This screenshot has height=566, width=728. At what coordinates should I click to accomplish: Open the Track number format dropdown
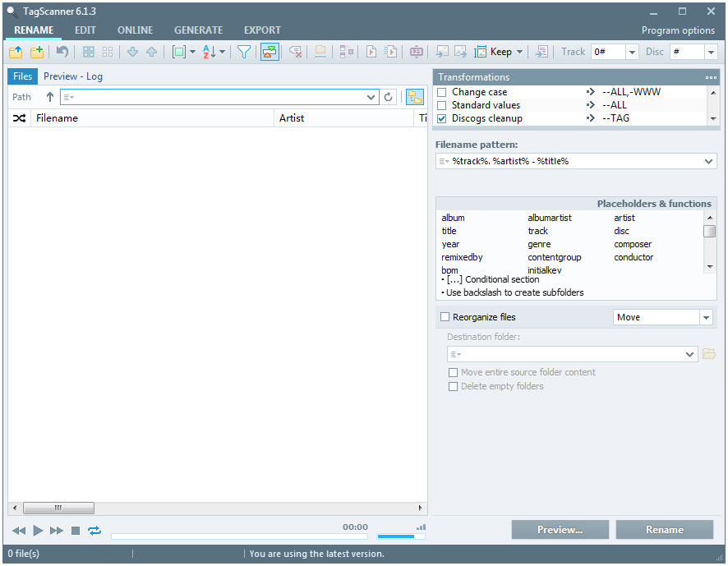tap(632, 52)
